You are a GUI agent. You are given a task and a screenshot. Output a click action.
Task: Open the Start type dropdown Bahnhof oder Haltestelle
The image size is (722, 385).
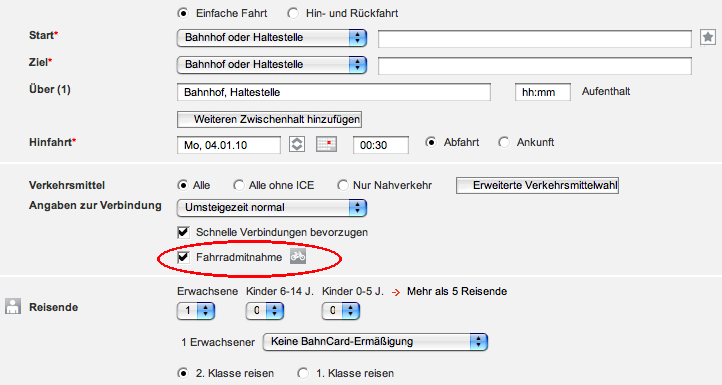272,38
